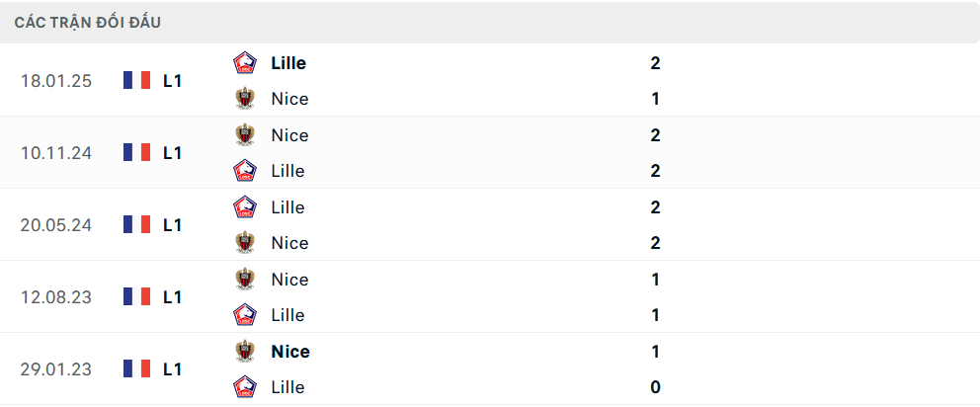The image size is (980, 407).
Task: Click the Nice crest in the 29.01.23 match
Action: point(244,352)
